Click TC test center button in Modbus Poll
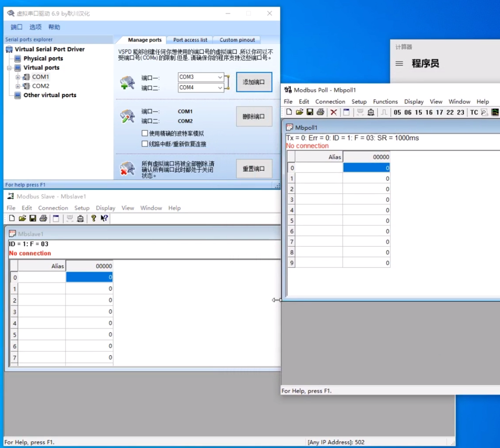The width and height of the screenshot is (500, 448). [474, 113]
